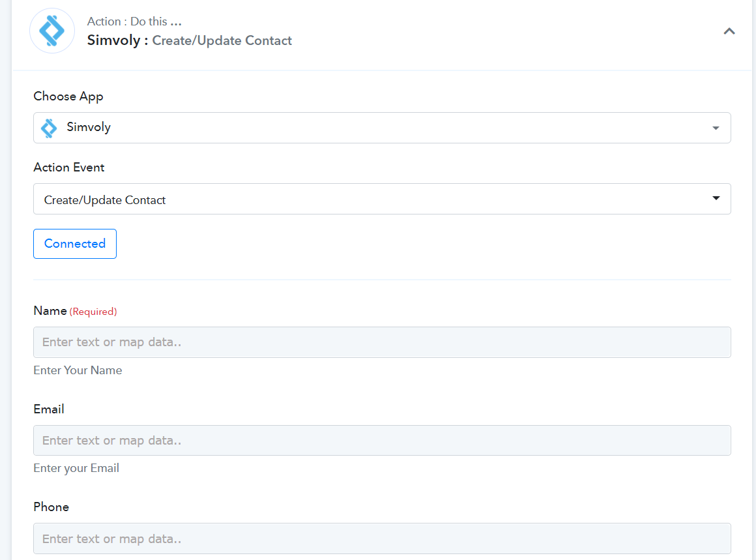This screenshot has width=756, height=560.
Task: Click the 'Action : Do this ...' header text
Action: 134,22
